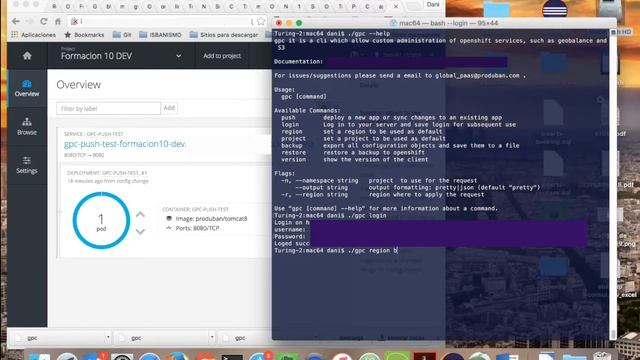Click the 'restore' command row in terminal
The width and height of the screenshot is (640, 360).
(353, 153)
